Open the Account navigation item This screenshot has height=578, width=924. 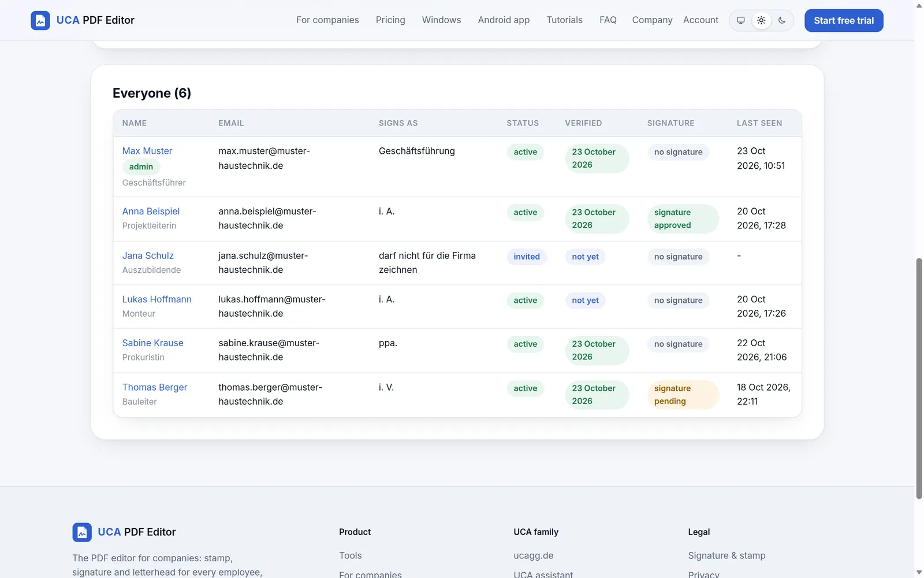tap(701, 20)
